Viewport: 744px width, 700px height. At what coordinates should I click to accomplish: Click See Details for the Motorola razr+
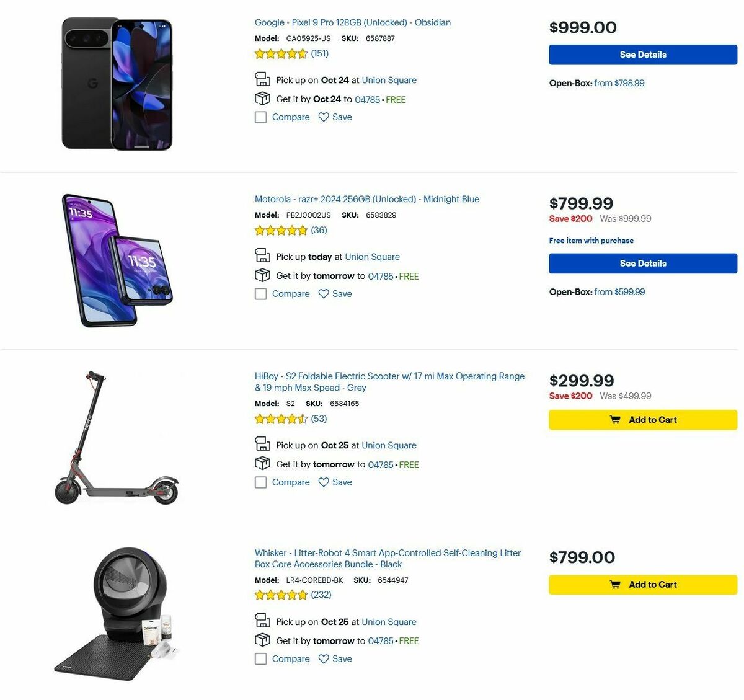pyautogui.click(x=642, y=263)
